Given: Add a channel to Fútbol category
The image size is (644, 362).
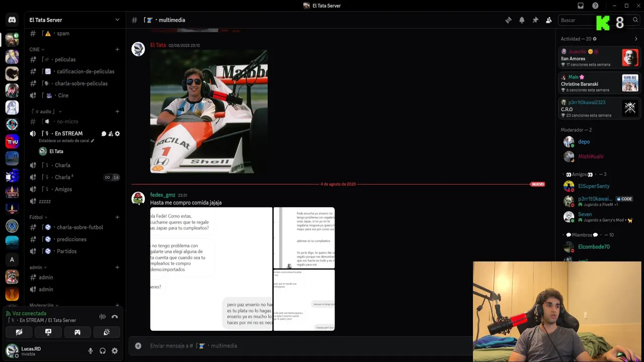Looking at the screenshot, I should pyautogui.click(x=117, y=217).
